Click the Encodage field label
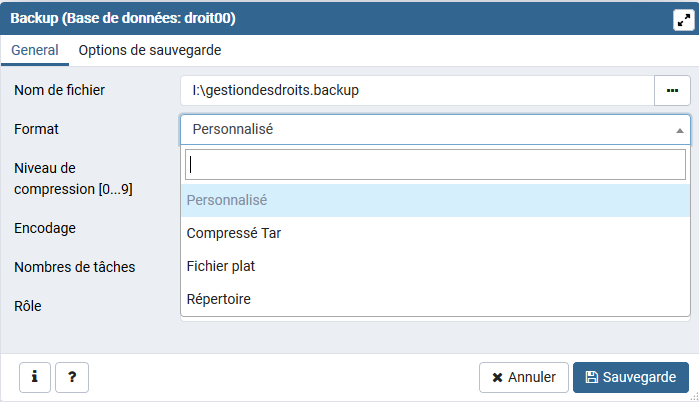 45,228
